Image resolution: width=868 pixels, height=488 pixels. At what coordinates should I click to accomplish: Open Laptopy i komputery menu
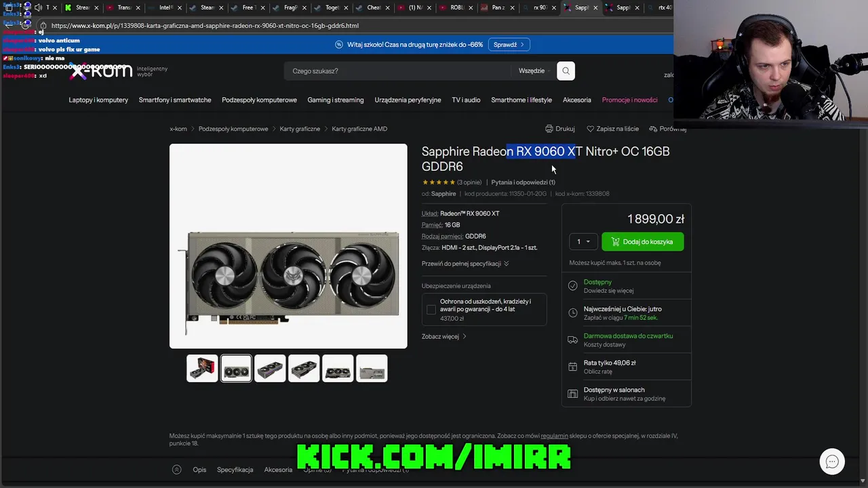pyautogui.click(x=98, y=100)
